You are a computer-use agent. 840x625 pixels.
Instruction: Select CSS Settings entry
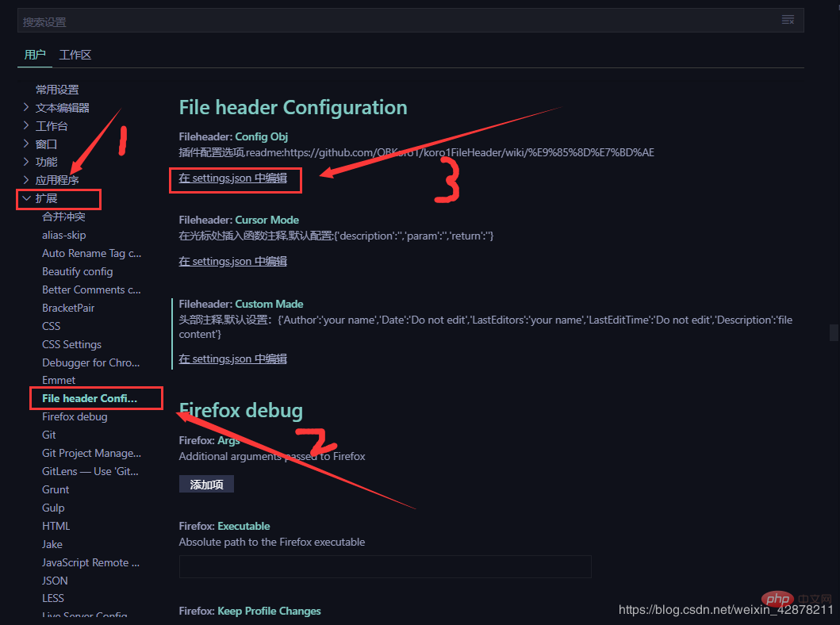click(72, 344)
